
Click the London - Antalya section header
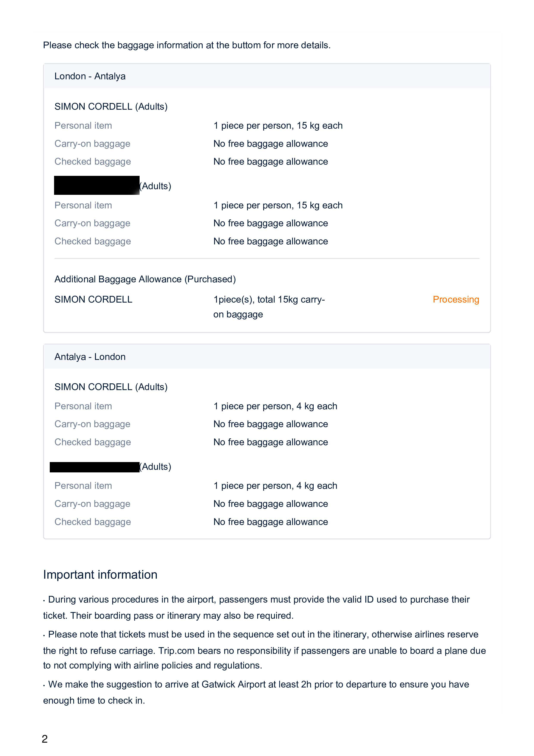[x=90, y=76]
